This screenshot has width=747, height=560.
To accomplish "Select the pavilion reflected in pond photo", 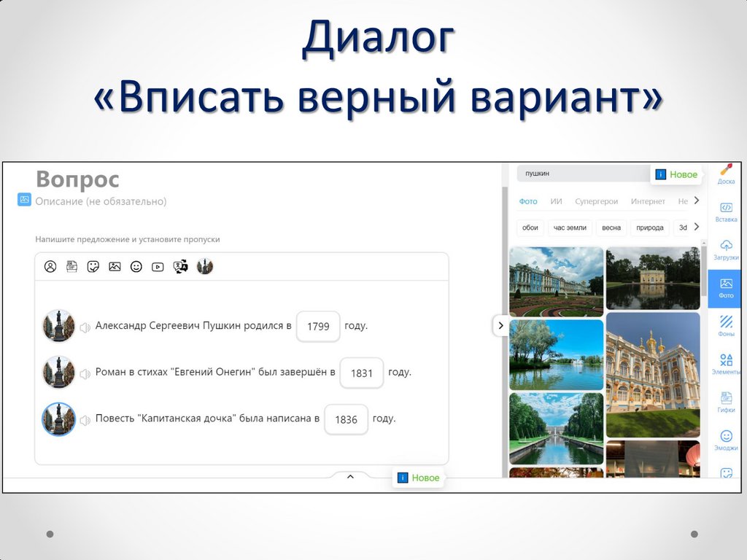I will click(x=653, y=278).
